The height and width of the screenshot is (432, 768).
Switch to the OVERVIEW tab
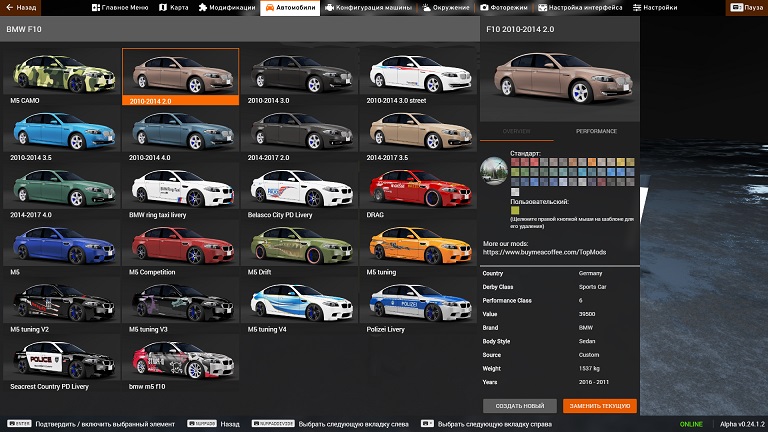(x=517, y=131)
